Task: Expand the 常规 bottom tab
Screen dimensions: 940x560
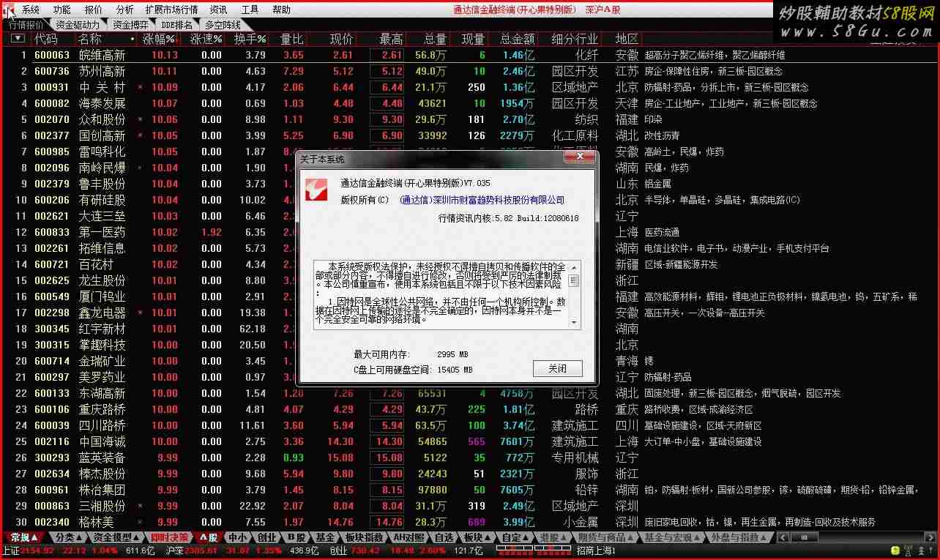Action: coord(24,537)
